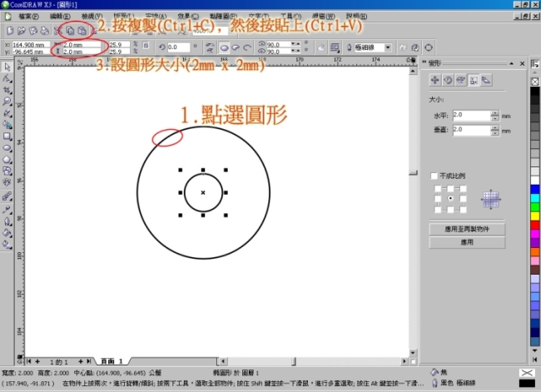Screen dimensions: 541x392
Task: Select the Smart Fill tool
Action: coord(7,125)
